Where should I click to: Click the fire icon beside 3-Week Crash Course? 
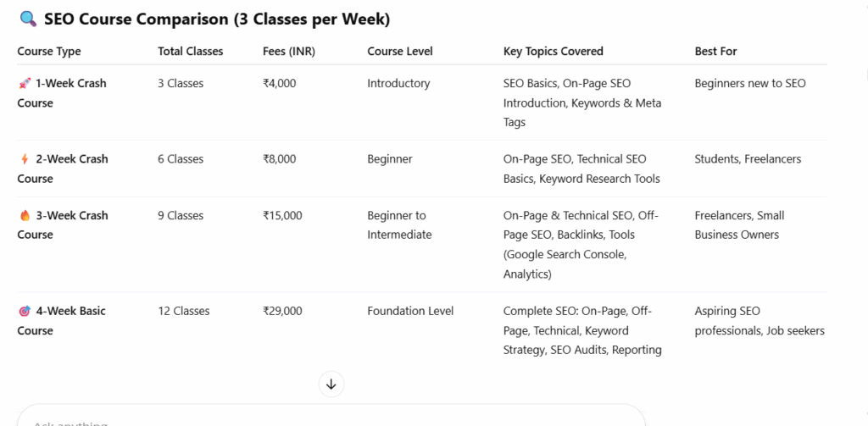coord(25,216)
